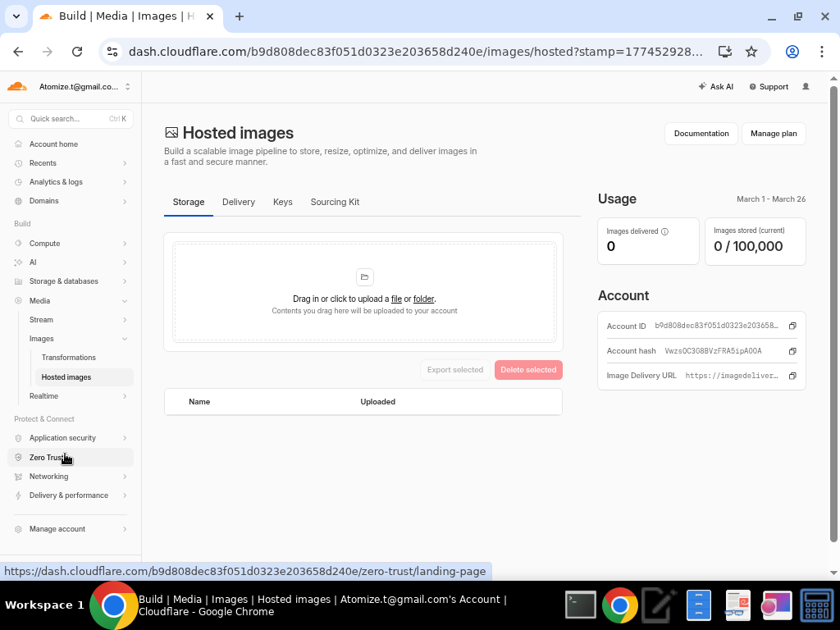Click the Ask AI sparkle icon
840x630 pixels.
tap(701, 86)
